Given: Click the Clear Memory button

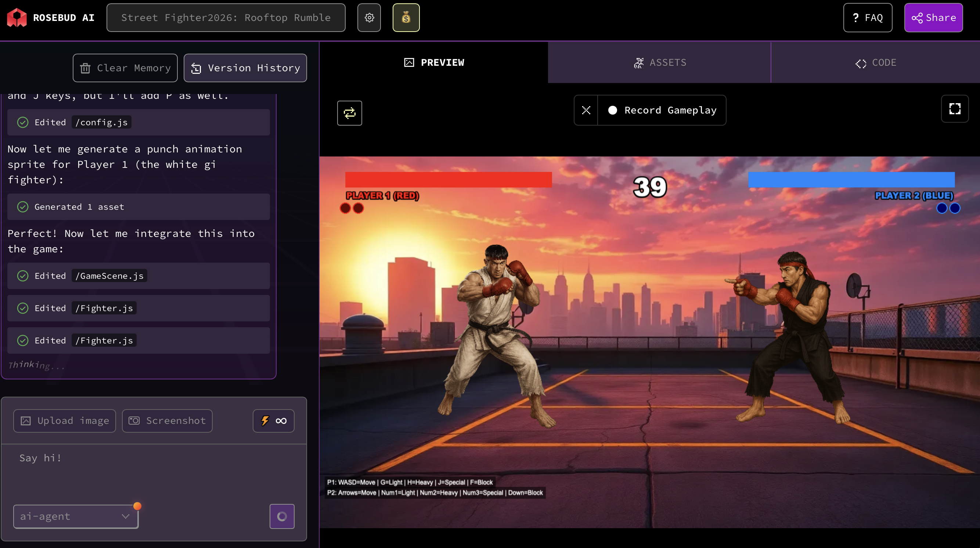Looking at the screenshot, I should tap(125, 68).
